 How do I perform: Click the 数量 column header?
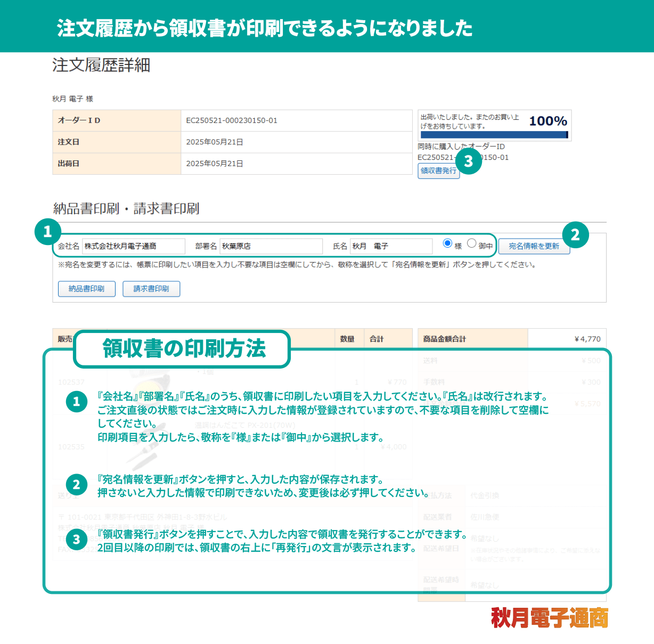click(347, 339)
